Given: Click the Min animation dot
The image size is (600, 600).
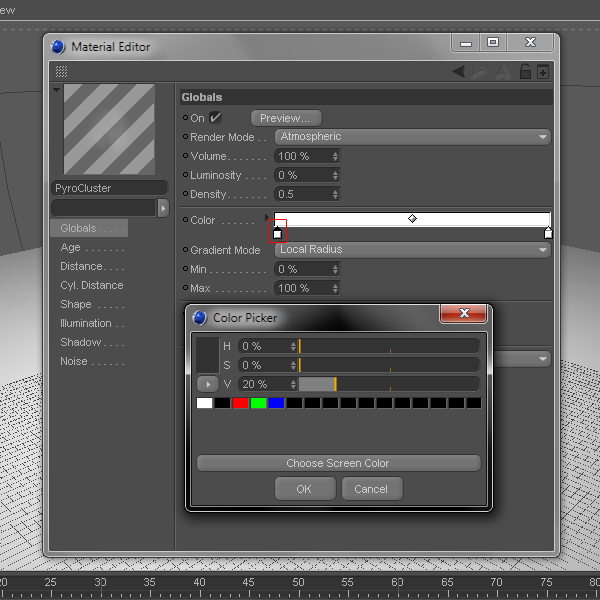Looking at the screenshot, I should tap(185, 269).
